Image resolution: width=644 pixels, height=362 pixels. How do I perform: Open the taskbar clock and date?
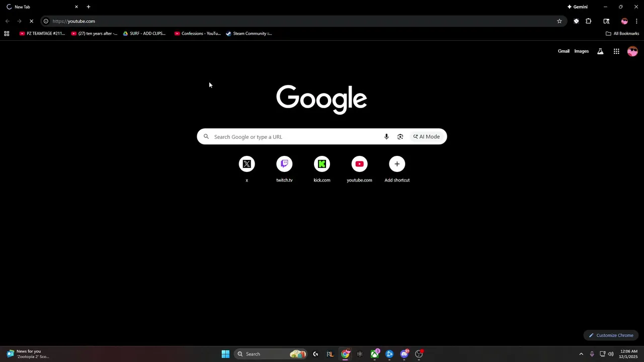pos(629,354)
